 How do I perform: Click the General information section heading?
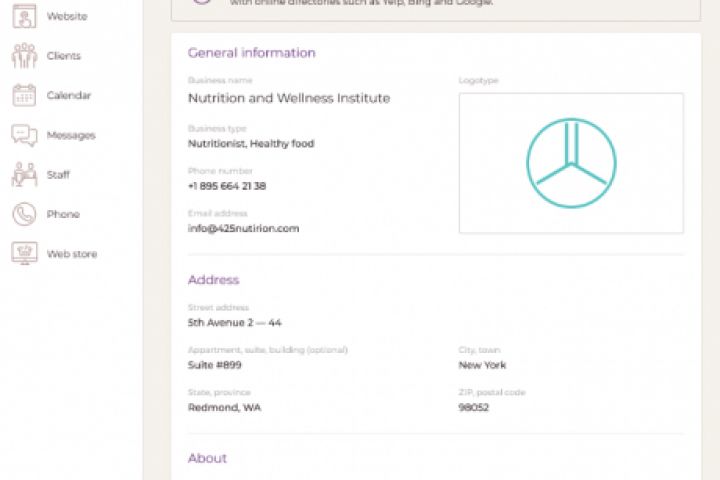[x=251, y=53]
